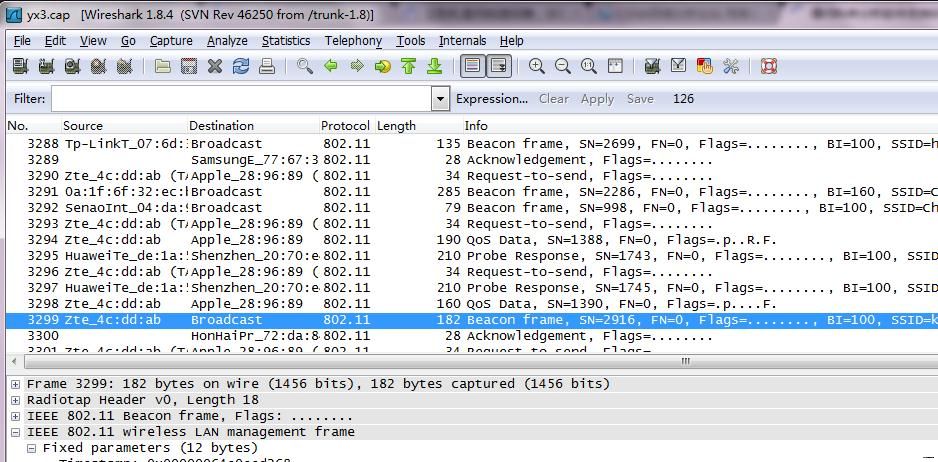Open the Telephony menu
Screen dimensions: 938x462
point(353,41)
